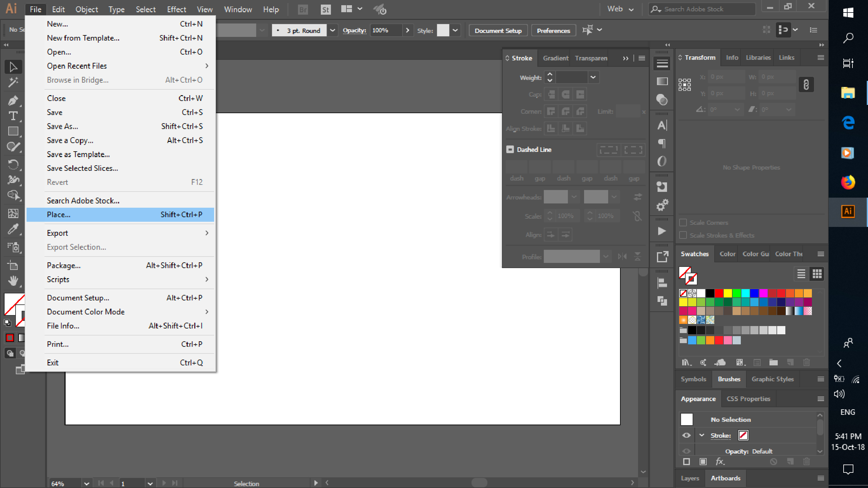The height and width of the screenshot is (488, 868).
Task: Toggle Stroke visibility eye in Appearance
Action: (x=687, y=436)
